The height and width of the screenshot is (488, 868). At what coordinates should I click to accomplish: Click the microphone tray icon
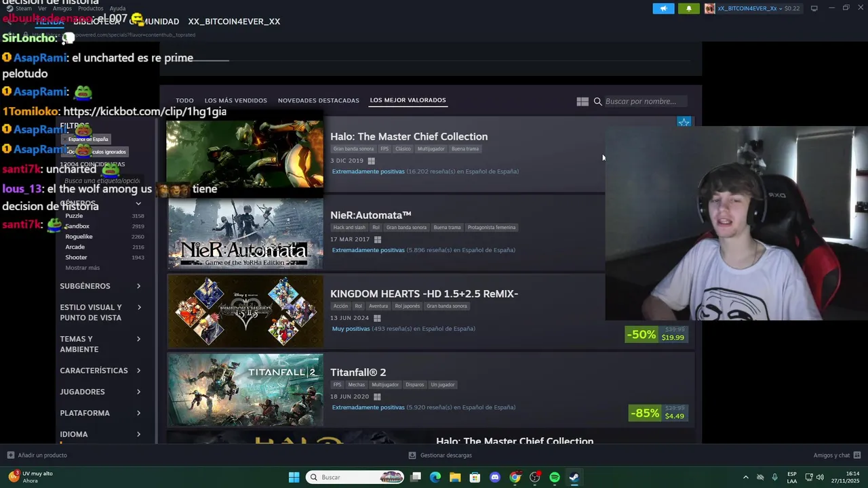click(x=774, y=477)
